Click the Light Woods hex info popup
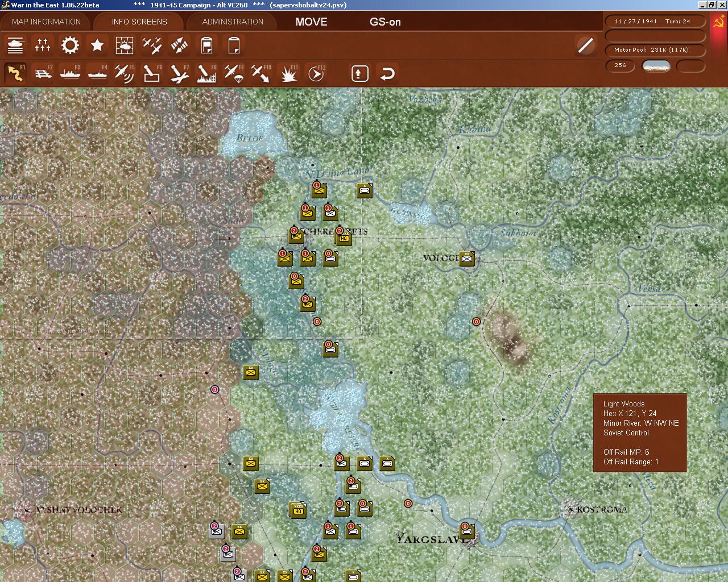Viewport: 728px width, 582px height. click(x=640, y=433)
